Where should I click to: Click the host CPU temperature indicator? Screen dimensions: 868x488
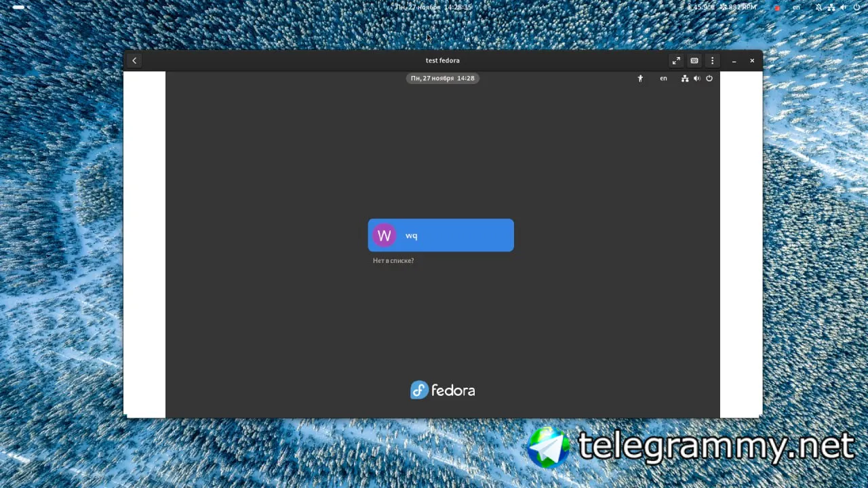pos(701,7)
